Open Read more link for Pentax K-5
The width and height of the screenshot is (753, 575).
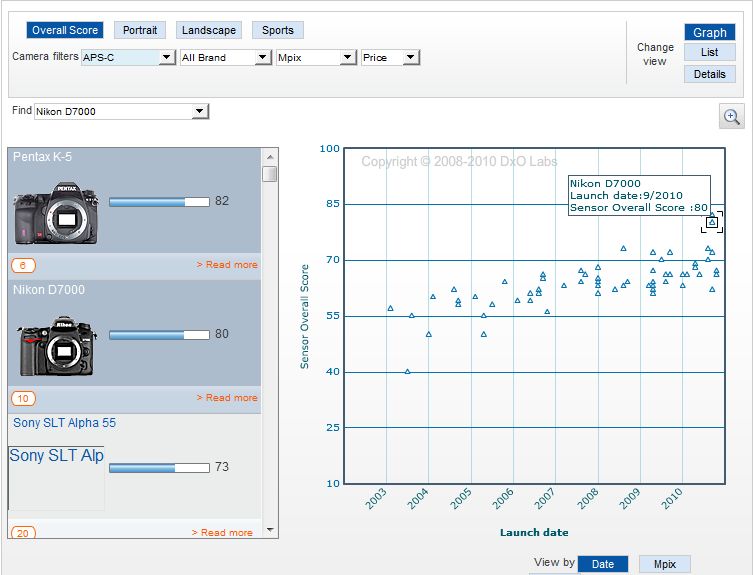tap(227, 265)
